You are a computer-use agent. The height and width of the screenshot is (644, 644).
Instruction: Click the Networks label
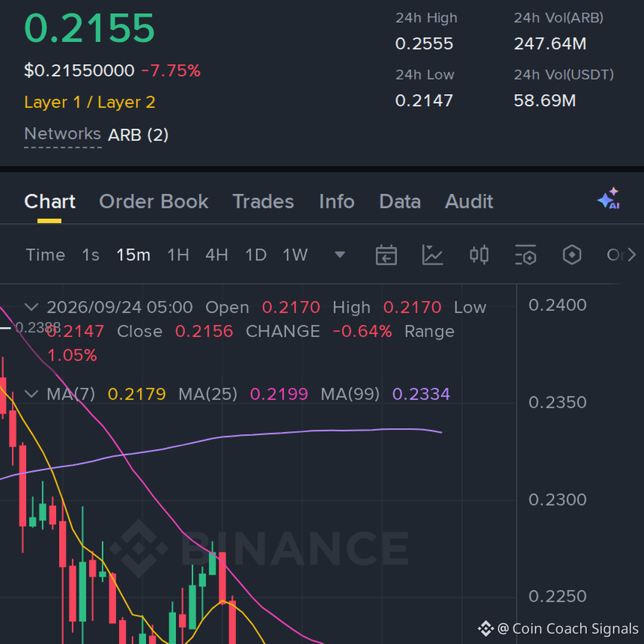[x=63, y=134]
